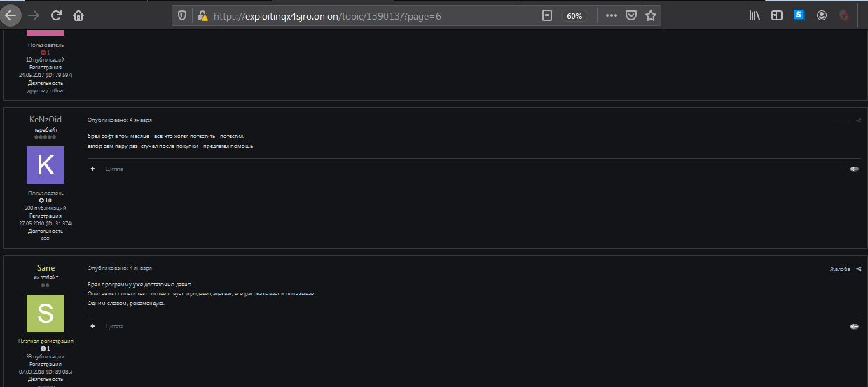The height and width of the screenshot is (387, 868).
Task: Click the Sane username link
Action: coord(46,268)
